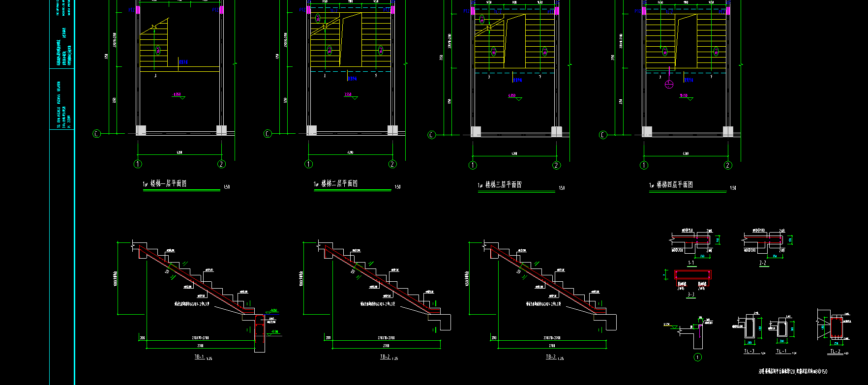
Task: Select the 2-2 section label
Action: pos(763,263)
